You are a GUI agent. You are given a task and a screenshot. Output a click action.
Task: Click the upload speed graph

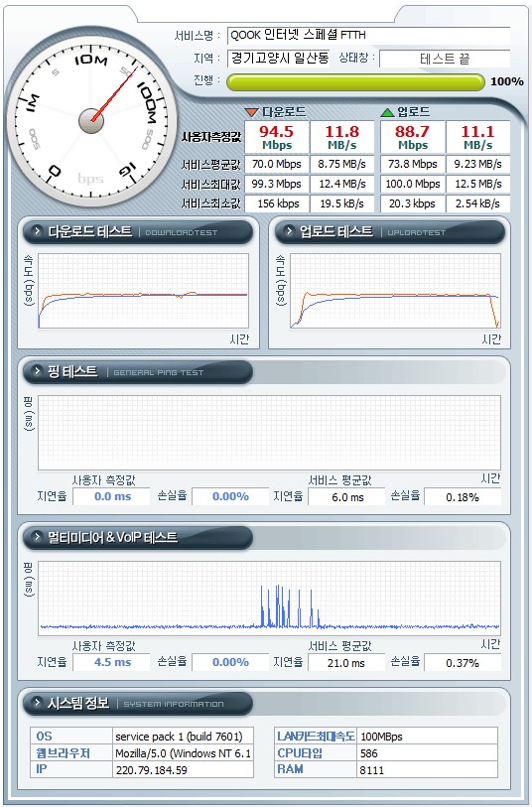pyautogui.click(x=395, y=291)
